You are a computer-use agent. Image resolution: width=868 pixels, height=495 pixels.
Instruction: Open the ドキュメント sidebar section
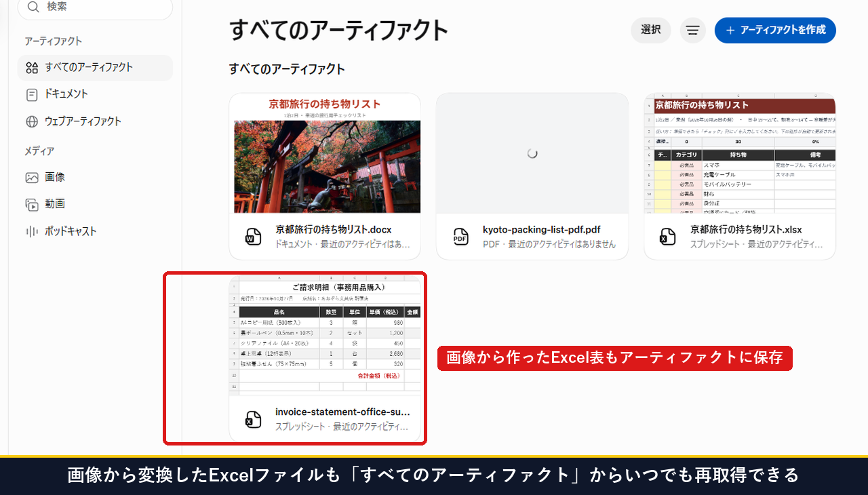click(x=95, y=94)
